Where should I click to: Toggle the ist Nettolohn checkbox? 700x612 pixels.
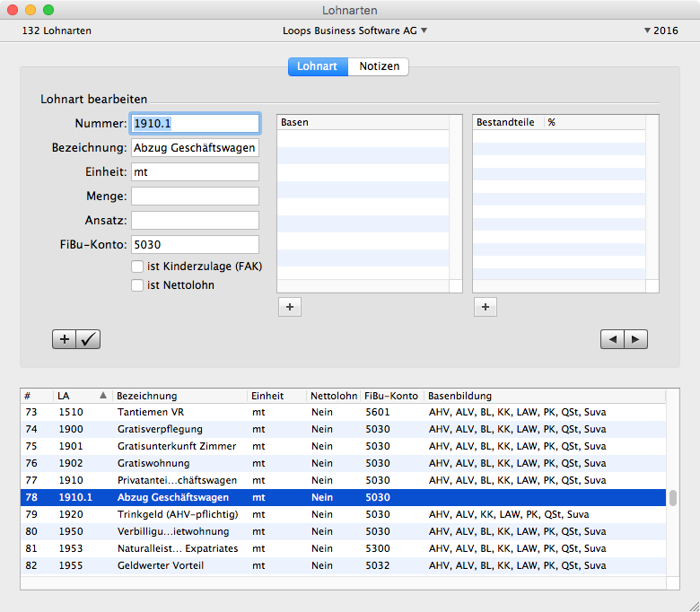[x=137, y=285]
